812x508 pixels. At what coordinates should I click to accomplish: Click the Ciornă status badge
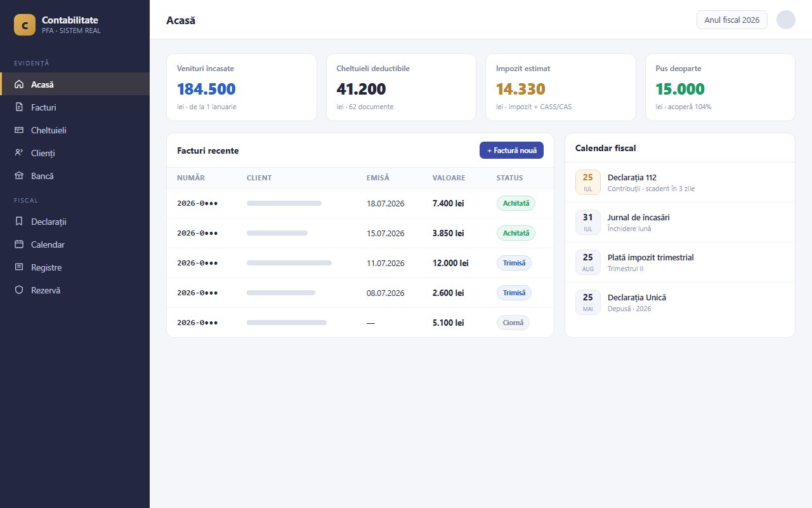click(513, 323)
